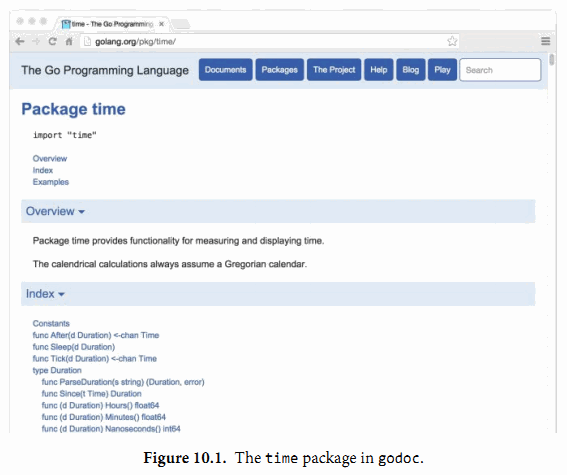Click the browser forward arrow
The height and width of the screenshot is (475, 567).
[36, 42]
